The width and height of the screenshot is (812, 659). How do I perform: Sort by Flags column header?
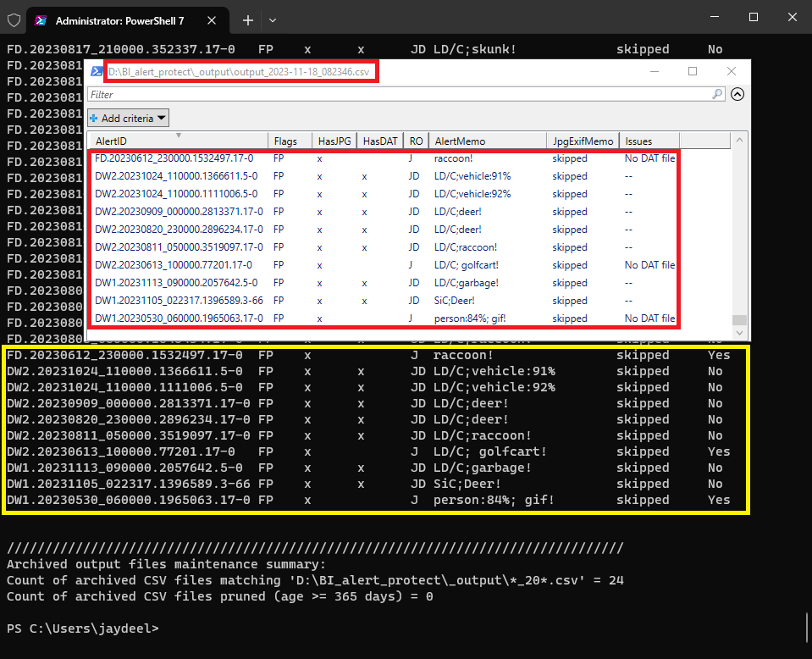pyautogui.click(x=290, y=141)
